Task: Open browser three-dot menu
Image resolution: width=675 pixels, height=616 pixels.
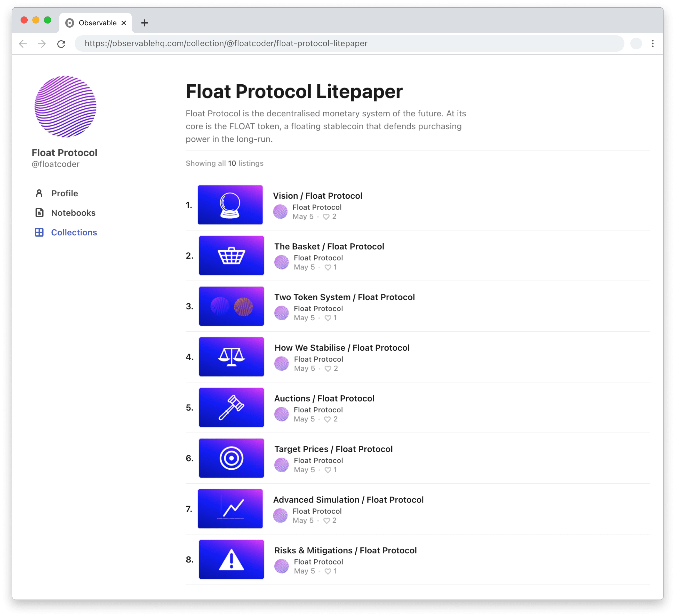Action: tap(652, 43)
